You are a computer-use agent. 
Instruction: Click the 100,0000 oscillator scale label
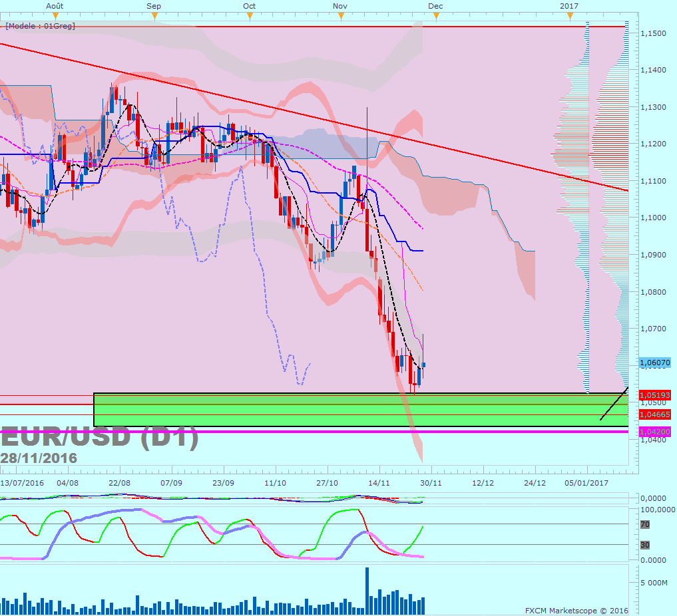point(658,510)
